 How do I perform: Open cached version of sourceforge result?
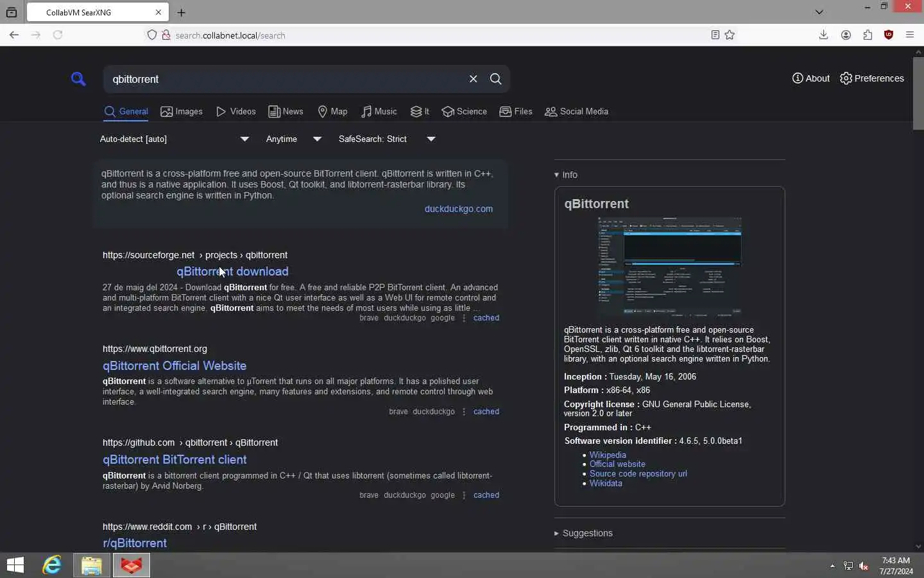tap(486, 318)
